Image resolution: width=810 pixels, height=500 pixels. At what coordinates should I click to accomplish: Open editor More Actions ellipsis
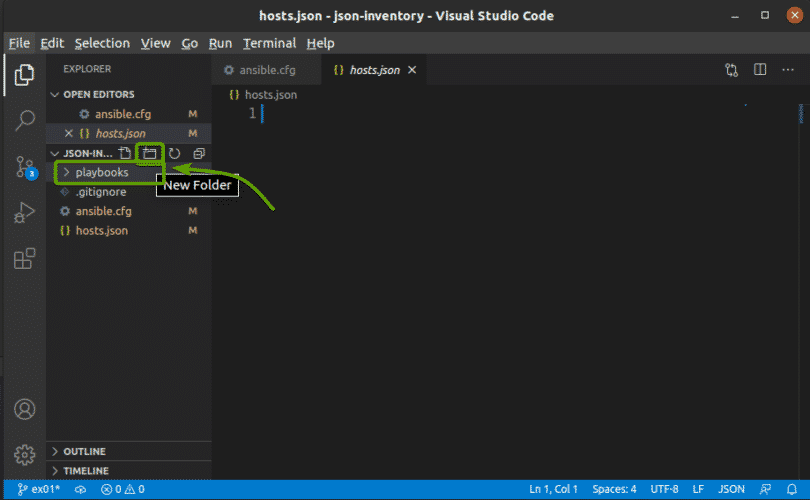pos(788,70)
